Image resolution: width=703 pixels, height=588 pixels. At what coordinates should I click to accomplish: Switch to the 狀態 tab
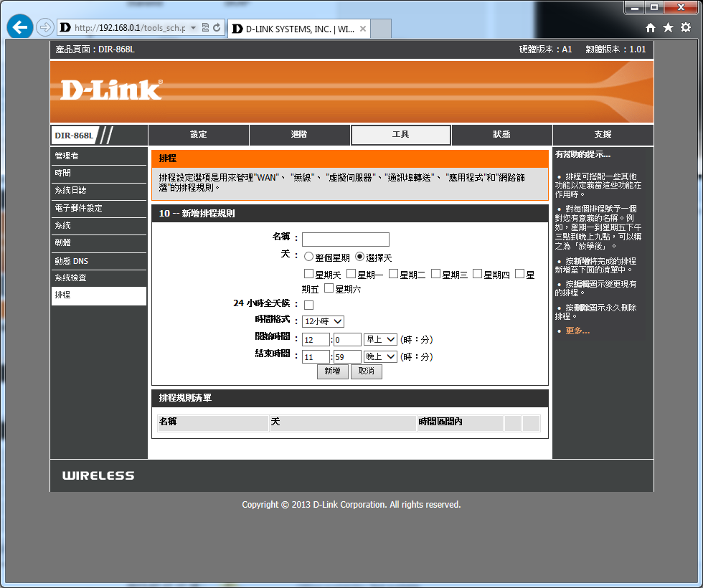point(501,135)
